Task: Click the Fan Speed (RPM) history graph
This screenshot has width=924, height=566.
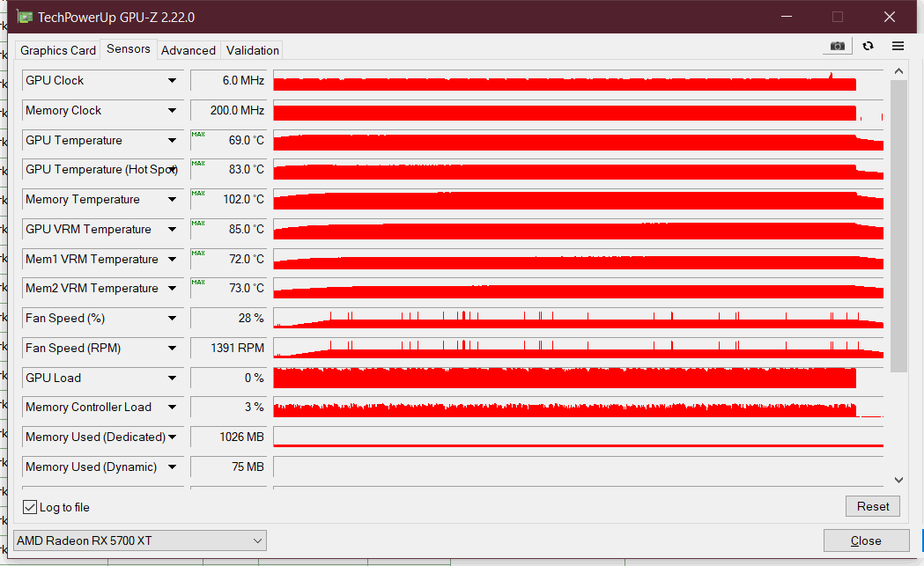Action: click(578, 348)
